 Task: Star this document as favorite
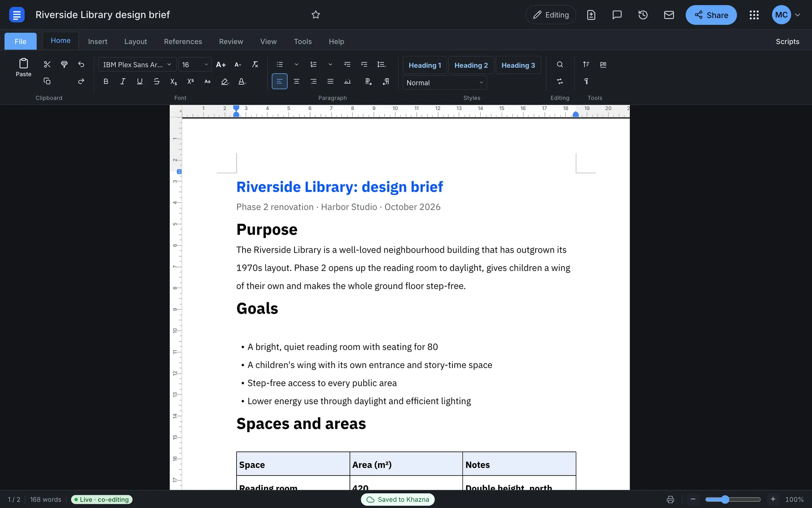(316, 15)
